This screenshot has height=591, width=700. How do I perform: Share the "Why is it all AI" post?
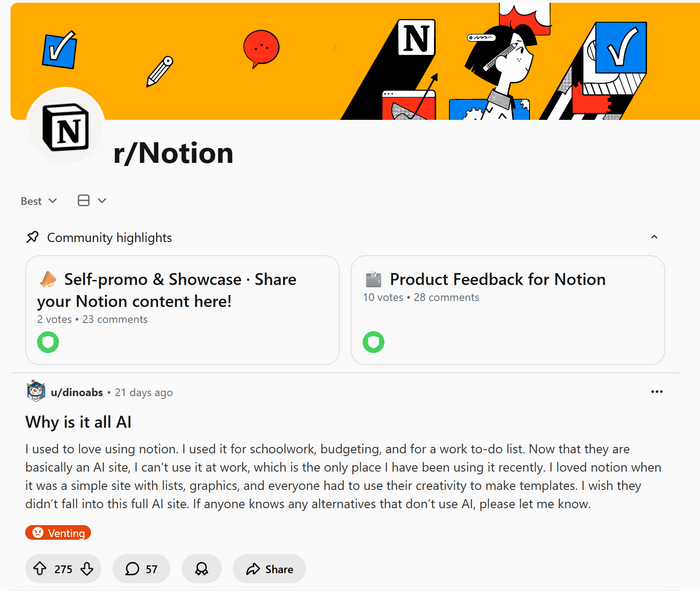269,569
